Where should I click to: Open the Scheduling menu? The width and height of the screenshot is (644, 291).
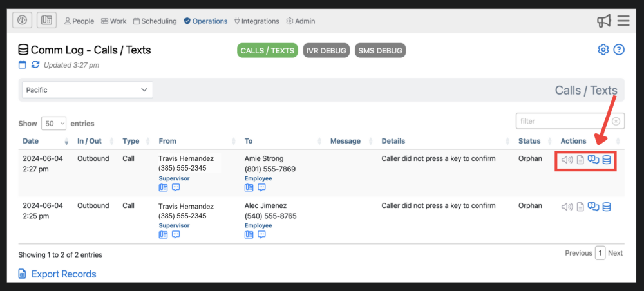[x=155, y=21]
